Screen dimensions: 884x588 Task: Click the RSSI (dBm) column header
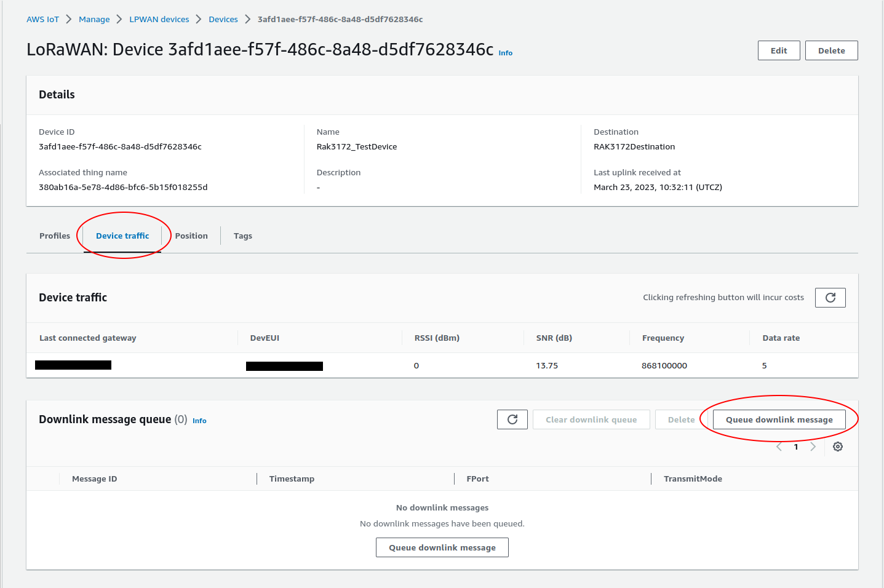coord(437,338)
